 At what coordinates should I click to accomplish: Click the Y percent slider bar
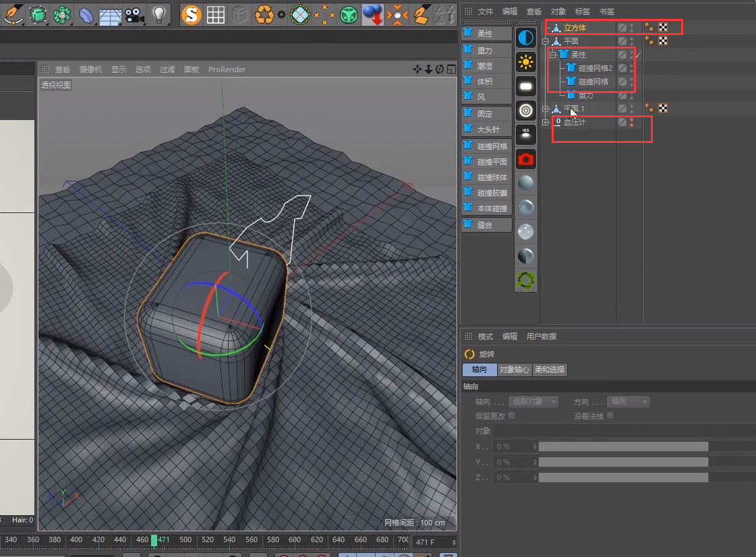(623, 463)
